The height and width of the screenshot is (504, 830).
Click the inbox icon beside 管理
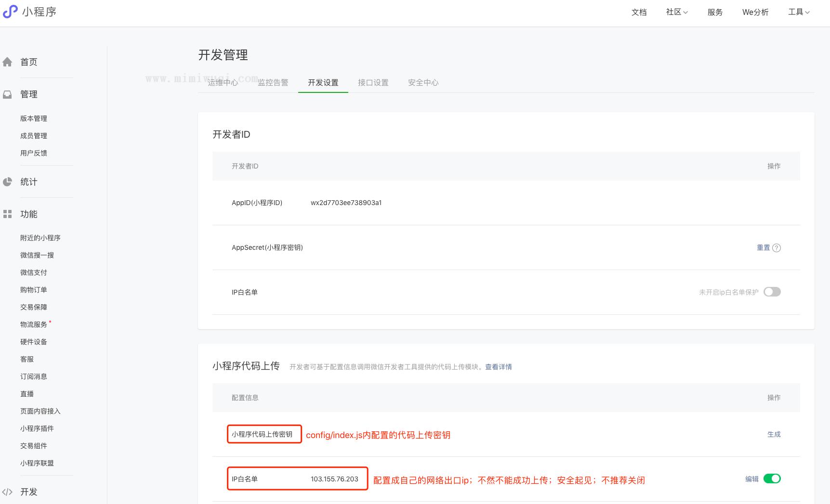(7, 94)
